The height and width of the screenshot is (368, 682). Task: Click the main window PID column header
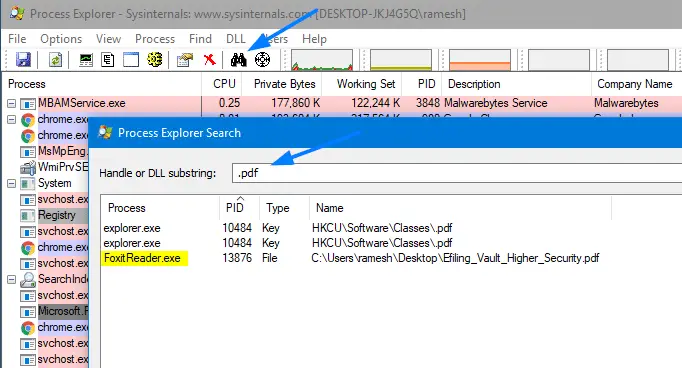click(x=421, y=84)
